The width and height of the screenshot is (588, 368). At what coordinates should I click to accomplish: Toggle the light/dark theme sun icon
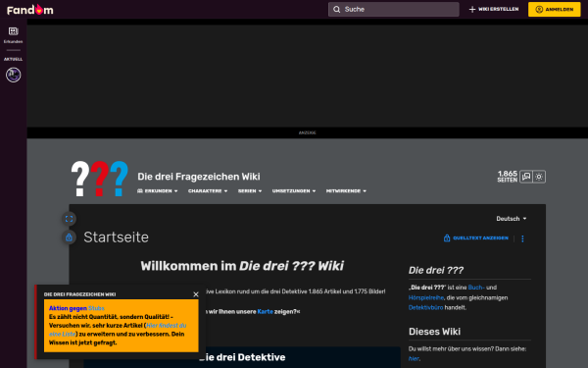pos(539,177)
